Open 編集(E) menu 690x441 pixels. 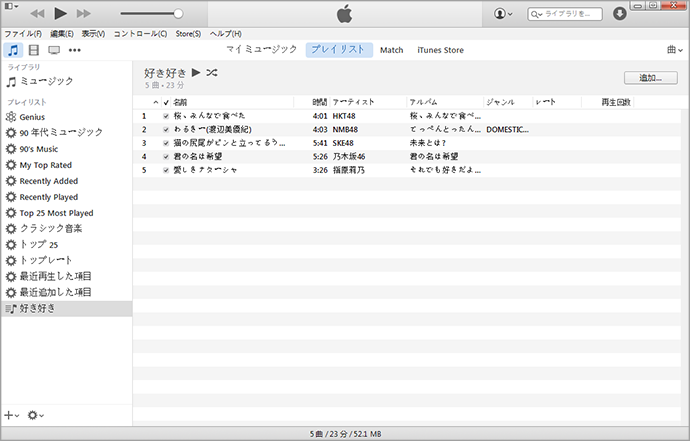point(62,34)
